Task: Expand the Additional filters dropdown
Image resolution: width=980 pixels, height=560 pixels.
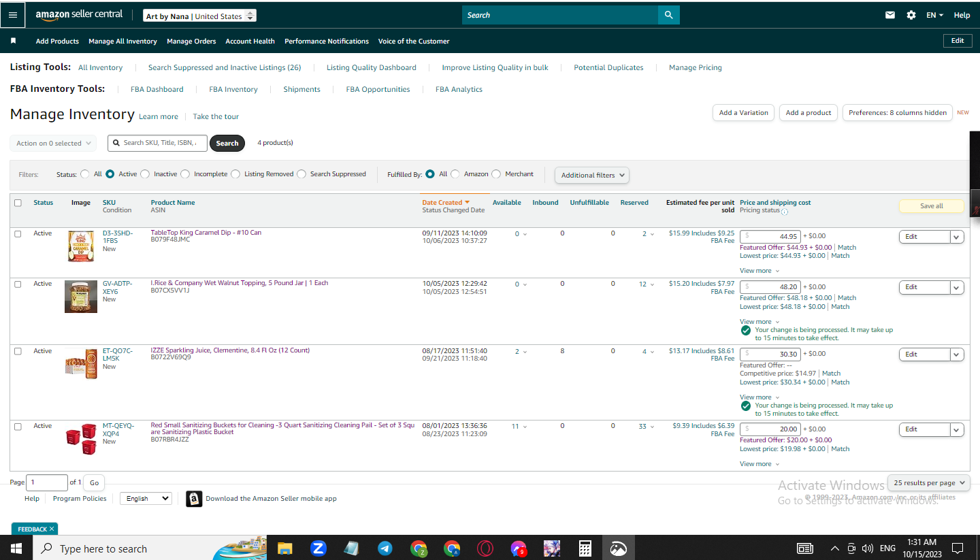Action: (592, 175)
